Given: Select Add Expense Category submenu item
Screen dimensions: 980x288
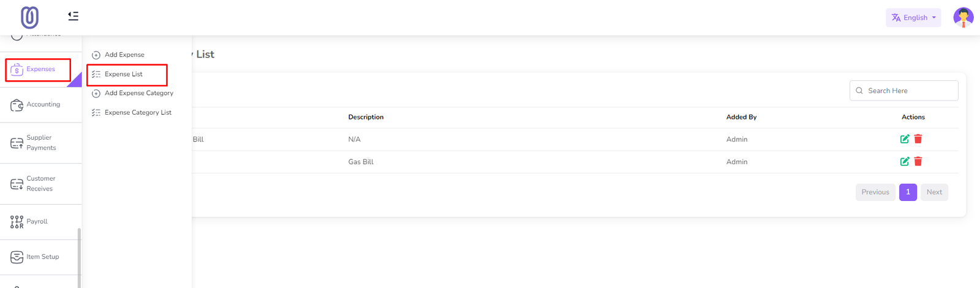Looking at the screenshot, I should (138, 93).
